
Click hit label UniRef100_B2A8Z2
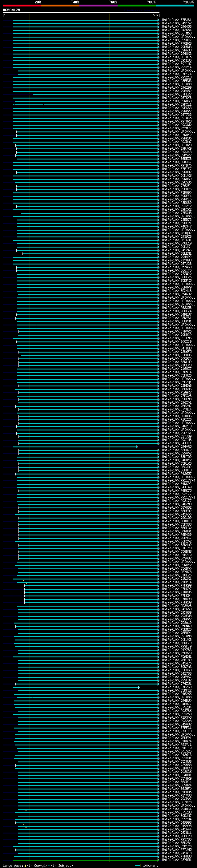(176, 450)
